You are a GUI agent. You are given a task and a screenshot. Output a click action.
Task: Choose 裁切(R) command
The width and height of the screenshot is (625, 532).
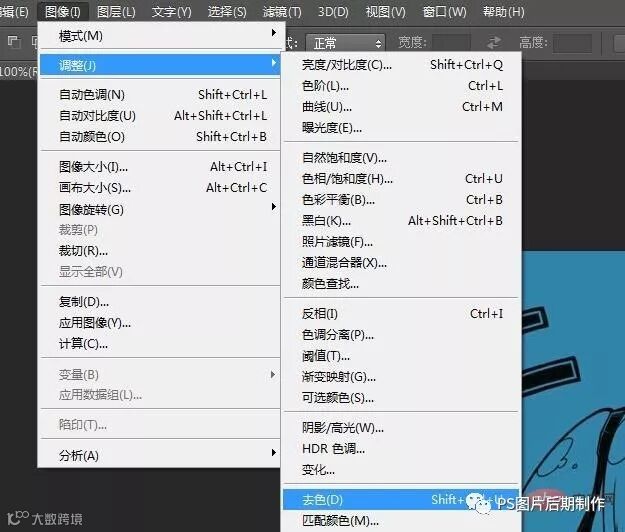[159, 251]
